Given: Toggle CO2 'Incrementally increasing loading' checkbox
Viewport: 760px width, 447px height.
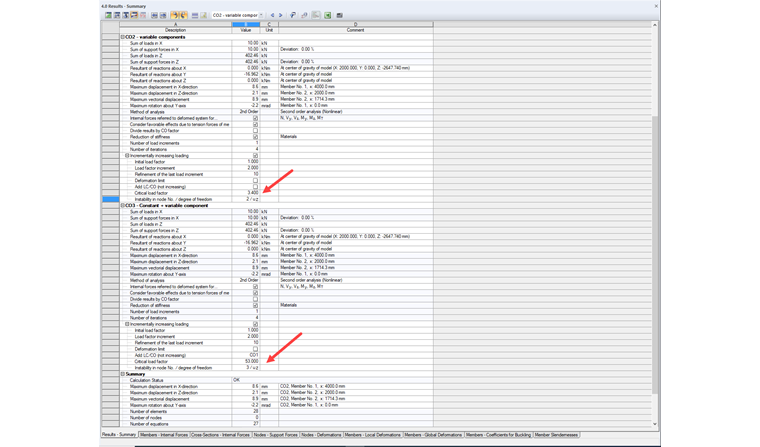Looking at the screenshot, I should click(x=255, y=156).
